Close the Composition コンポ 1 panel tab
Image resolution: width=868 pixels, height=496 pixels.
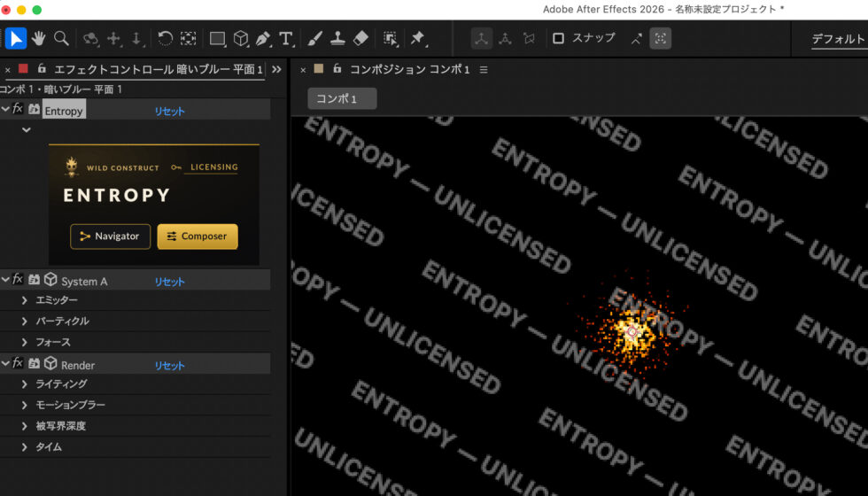tap(303, 70)
